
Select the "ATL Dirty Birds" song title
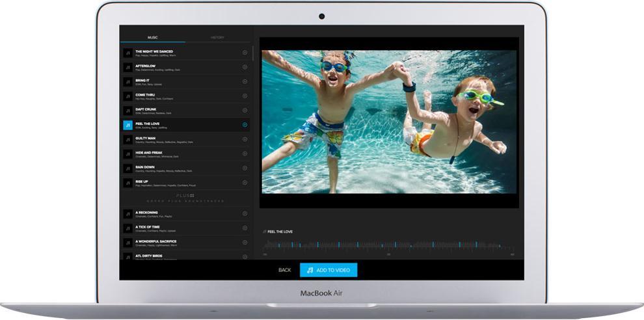coord(149,256)
